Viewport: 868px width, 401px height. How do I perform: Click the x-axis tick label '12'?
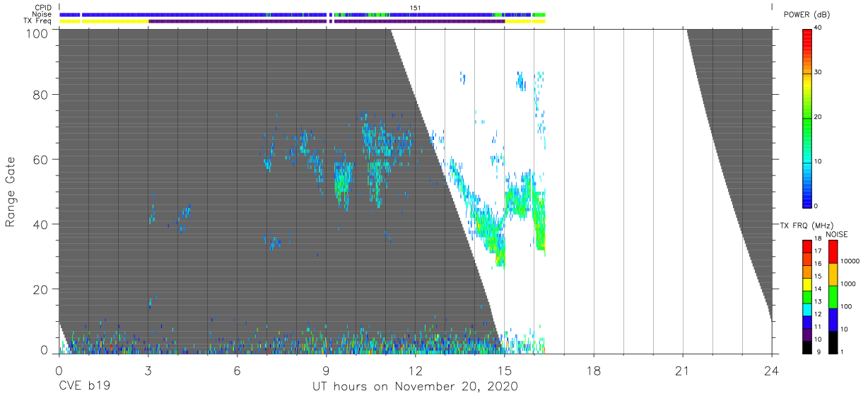click(x=415, y=370)
